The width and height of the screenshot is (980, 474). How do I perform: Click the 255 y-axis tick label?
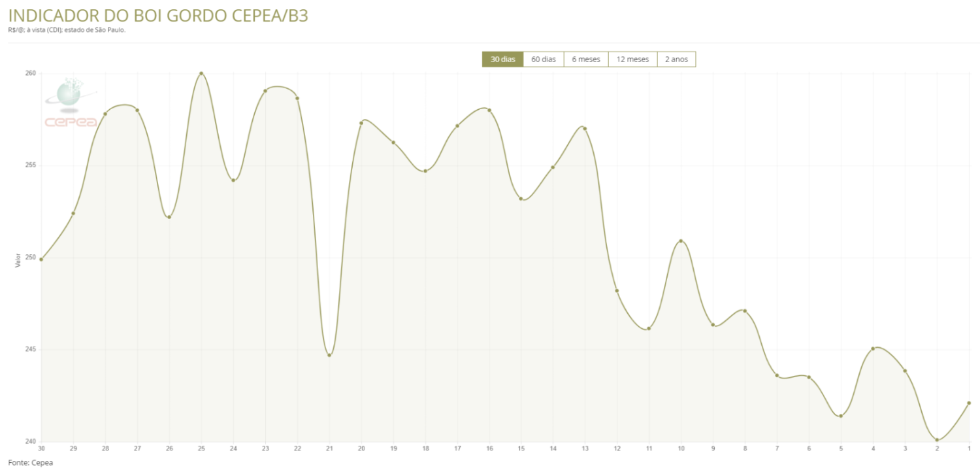[x=31, y=165]
